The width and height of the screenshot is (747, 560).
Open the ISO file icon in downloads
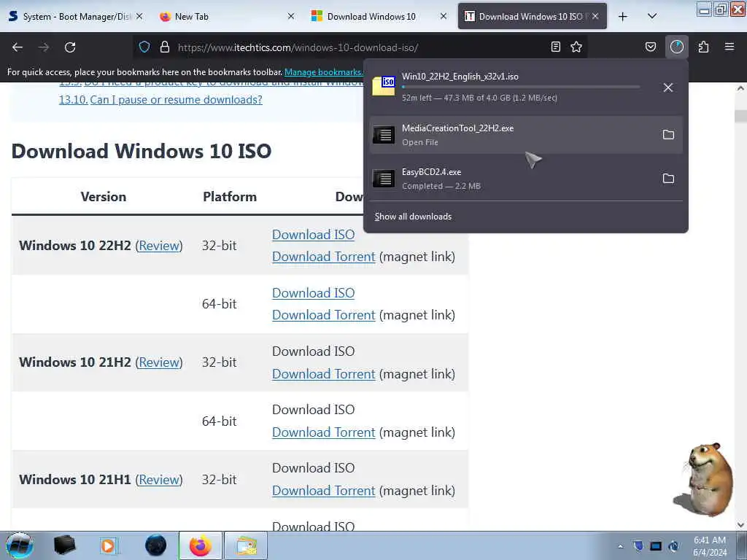point(384,86)
